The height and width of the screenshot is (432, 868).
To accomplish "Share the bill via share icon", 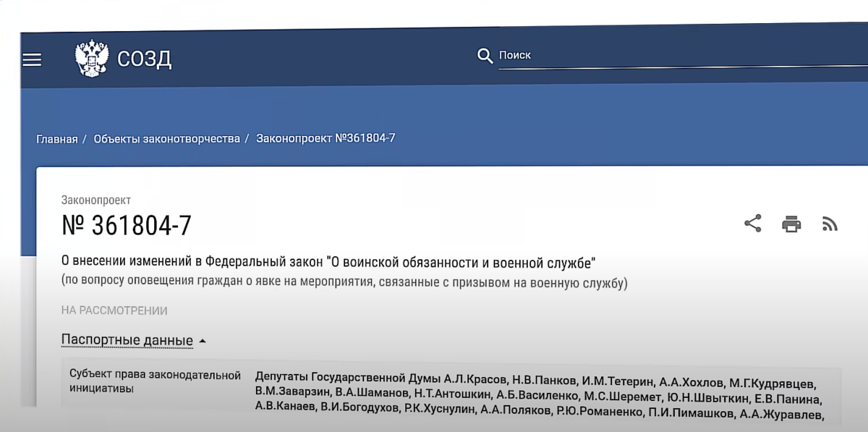I will [753, 224].
